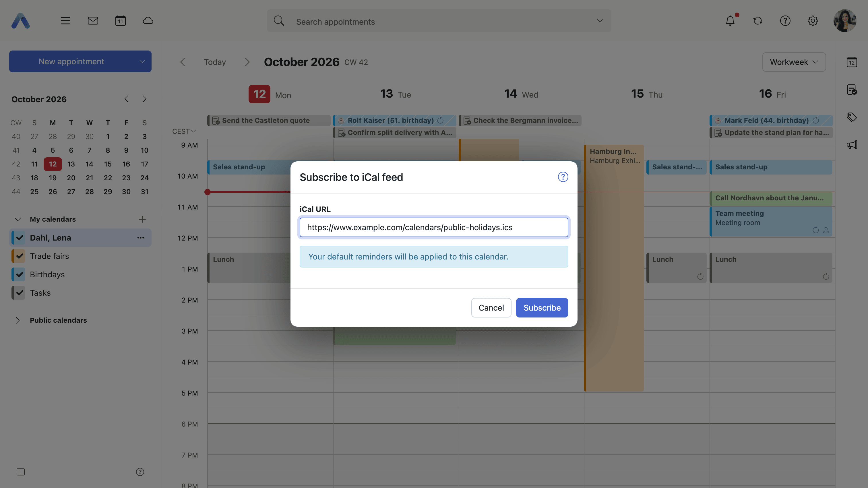Viewport: 868px width, 488px height.
Task: Open the notifications bell
Action: pos(731,21)
